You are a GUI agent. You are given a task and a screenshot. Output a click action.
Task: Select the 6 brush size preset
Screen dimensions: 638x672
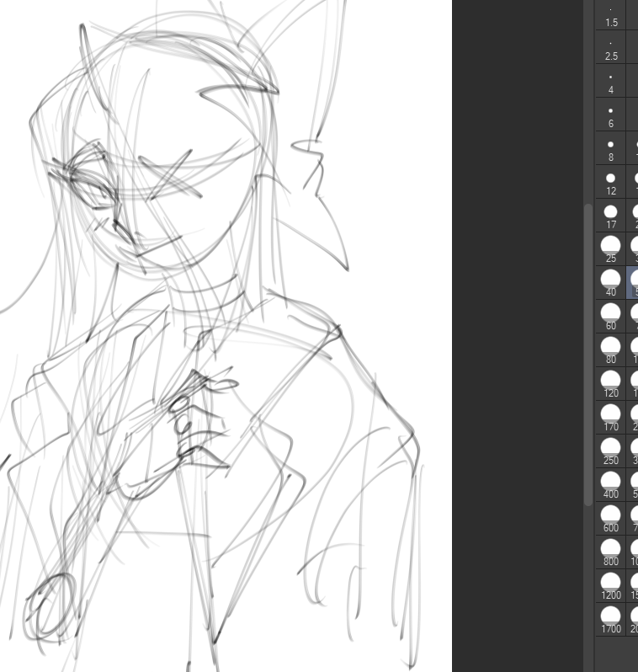[x=610, y=115]
